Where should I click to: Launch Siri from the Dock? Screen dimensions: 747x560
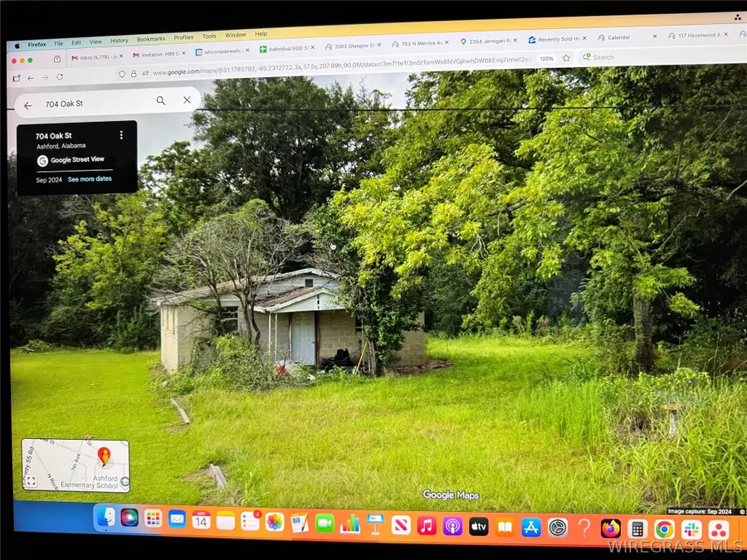129,518
